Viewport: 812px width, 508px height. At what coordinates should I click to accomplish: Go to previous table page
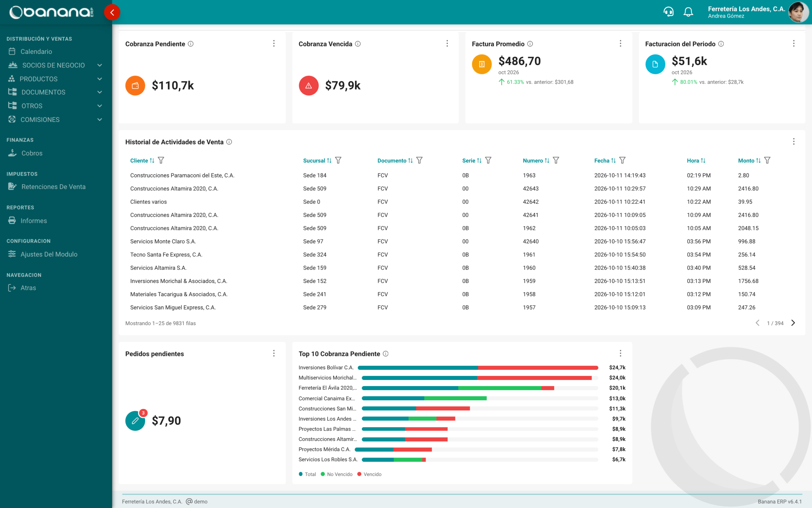757,323
